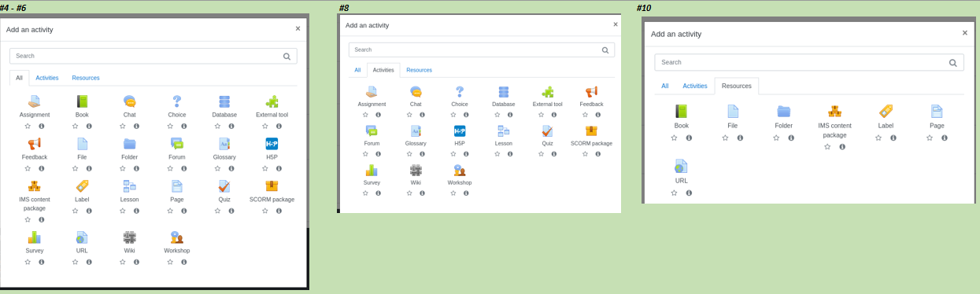Choose Book icon in the All tab dialog

tap(82, 101)
